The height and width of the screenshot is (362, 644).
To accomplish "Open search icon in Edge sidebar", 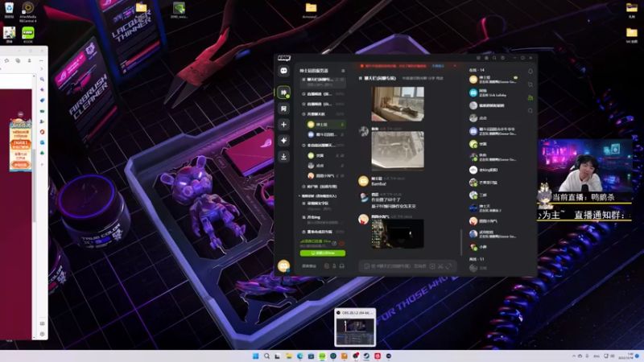I will pos(42,79).
